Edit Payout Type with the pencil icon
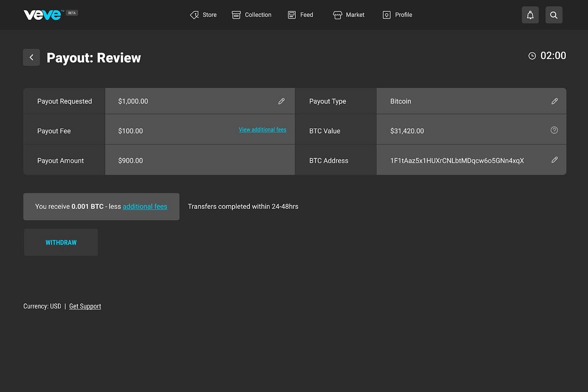 click(x=554, y=101)
